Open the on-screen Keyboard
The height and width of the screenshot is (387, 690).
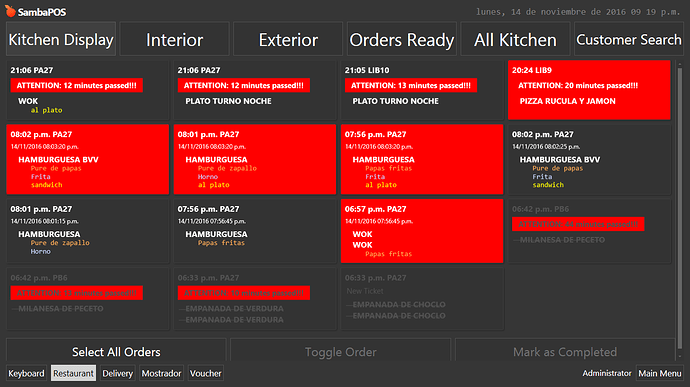click(x=26, y=373)
